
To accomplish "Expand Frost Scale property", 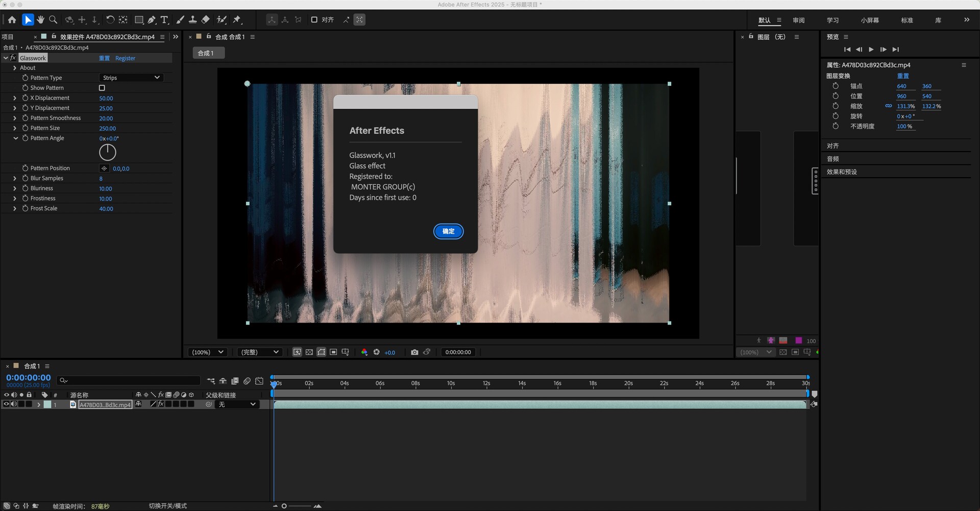I will (x=15, y=208).
